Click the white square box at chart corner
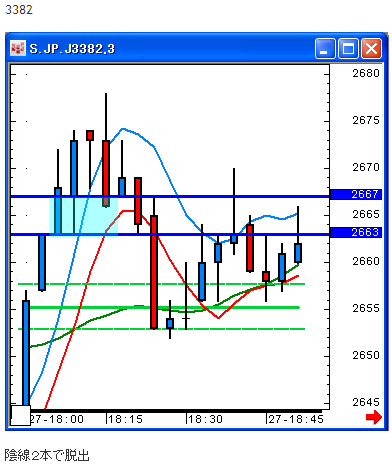The height and width of the screenshot is (469, 392). (x=20, y=415)
